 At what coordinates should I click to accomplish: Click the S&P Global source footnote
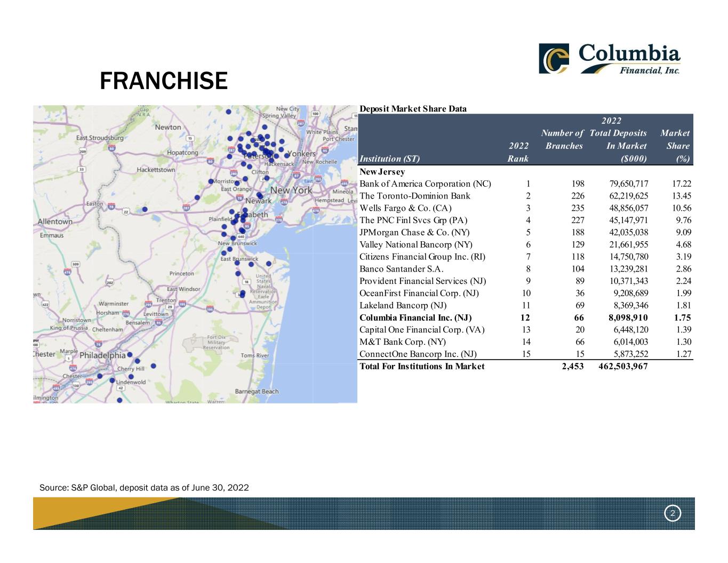tap(144, 488)
